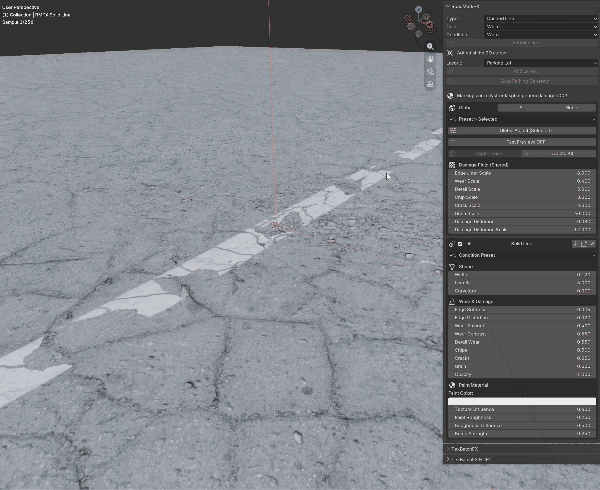Image resolution: width=600 pixels, height=490 pixels.
Task: Click the plus icon on Add Marking button
Action: [x=452, y=43]
